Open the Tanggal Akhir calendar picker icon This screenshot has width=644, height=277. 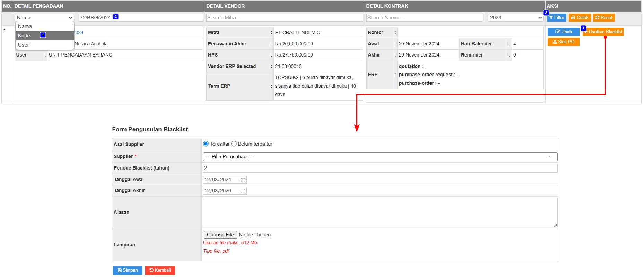[243, 191]
